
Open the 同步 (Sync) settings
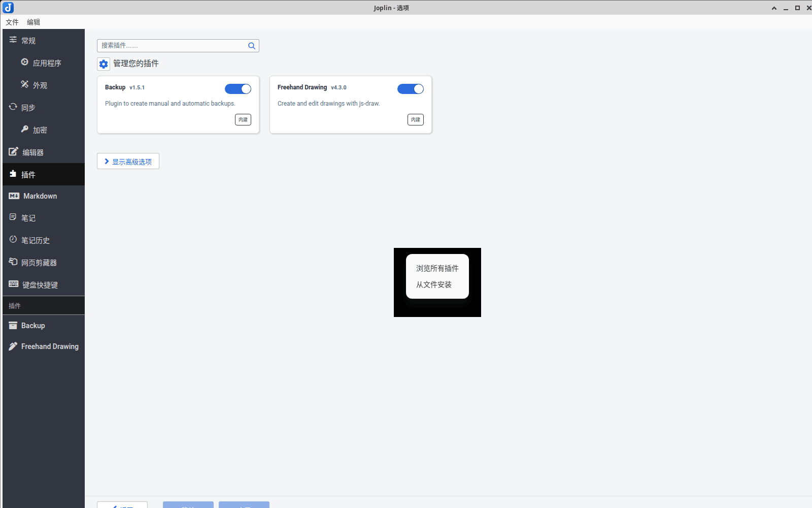pyautogui.click(x=44, y=107)
